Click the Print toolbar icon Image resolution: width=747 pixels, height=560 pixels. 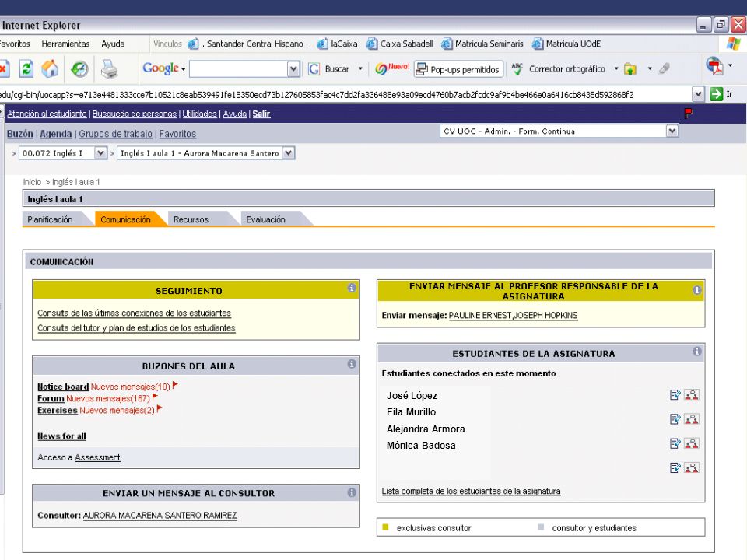click(x=109, y=69)
